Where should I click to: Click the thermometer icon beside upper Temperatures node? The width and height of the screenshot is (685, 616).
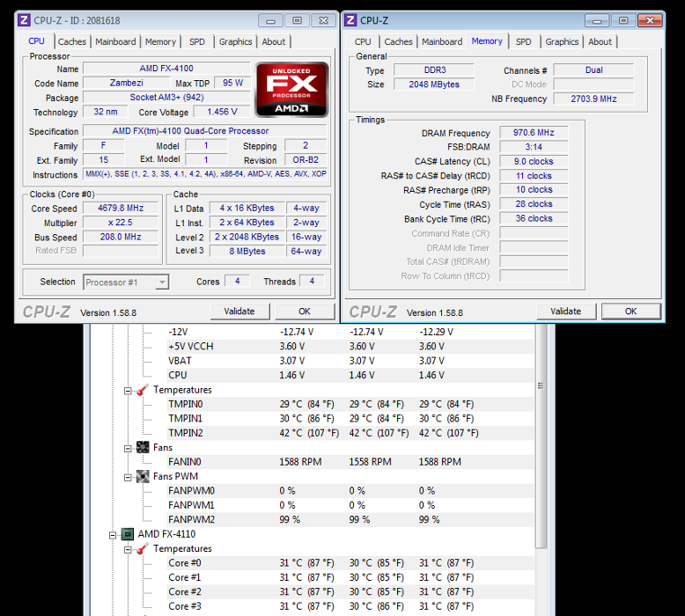pos(142,390)
